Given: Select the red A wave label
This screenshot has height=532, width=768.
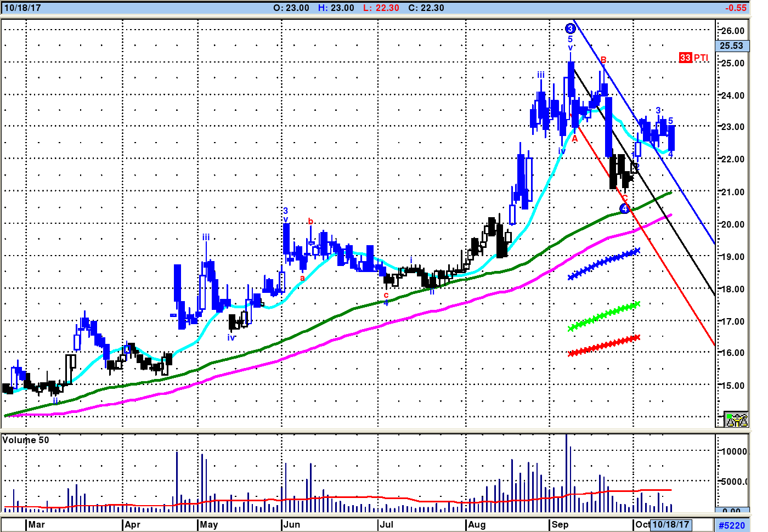Looking at the screenshot, I should pyautogui.click(x=575, y=139).
